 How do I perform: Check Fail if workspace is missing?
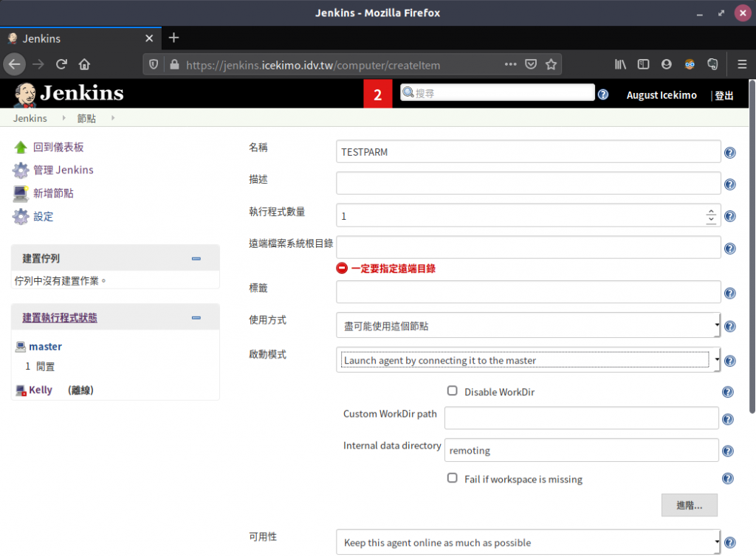453,478
